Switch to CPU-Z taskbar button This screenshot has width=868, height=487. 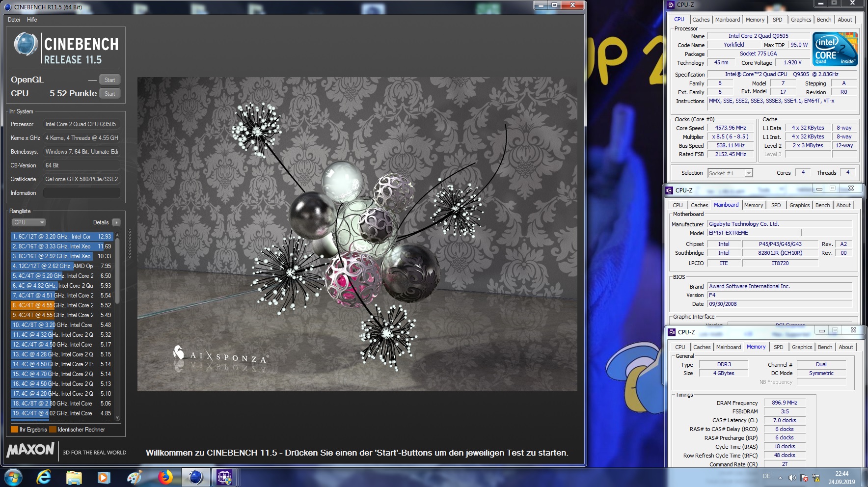pyautogui.click(x=225, y=477)
